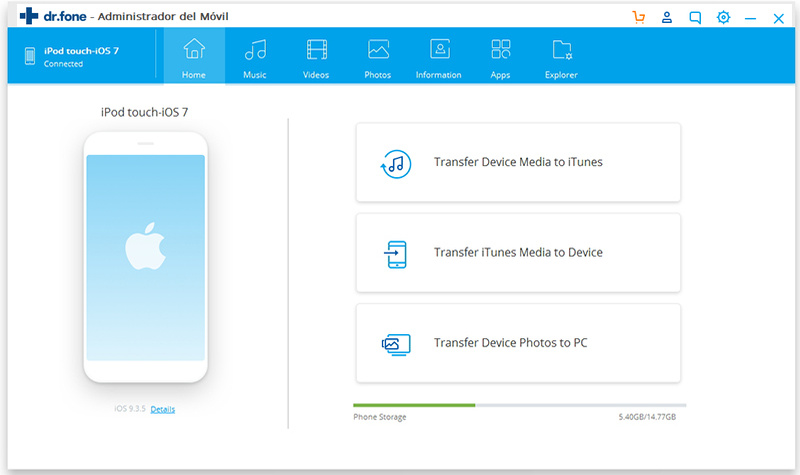Screen dimensions: 800x475
Task: Switch to the Apps tab
Action: pyautogui.click(x=501, y=59)
